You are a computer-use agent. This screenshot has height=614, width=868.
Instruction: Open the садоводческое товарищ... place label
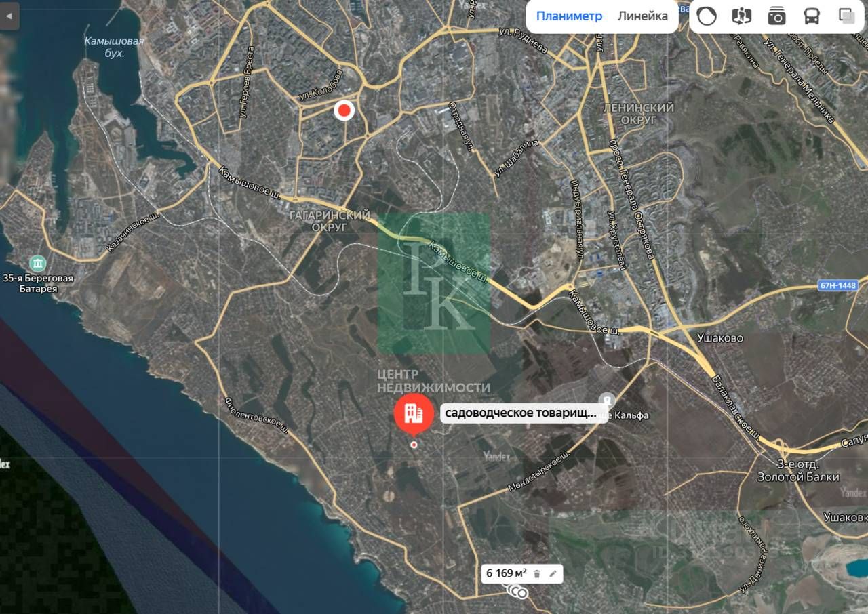524,413
